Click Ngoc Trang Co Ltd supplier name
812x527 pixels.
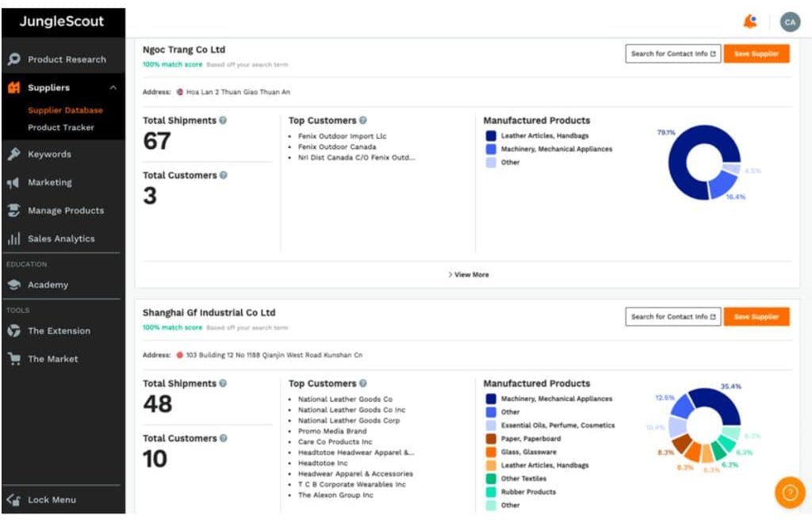184,50
